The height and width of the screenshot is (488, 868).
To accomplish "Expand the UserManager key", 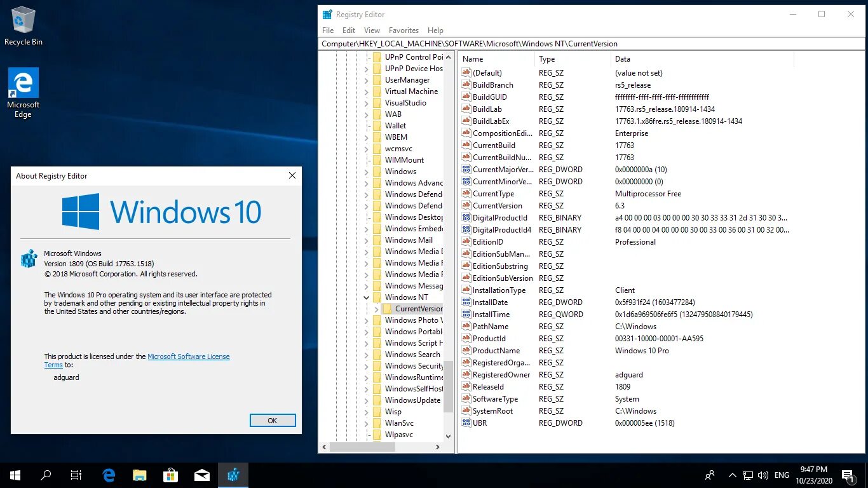I will [367, 80].
